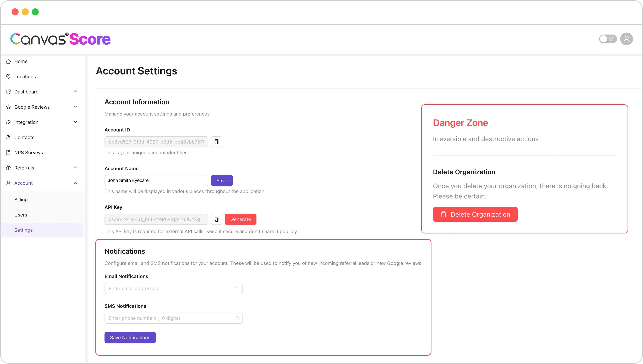Focus the Email Notifications field
Viewport: 643px width, 364px height.
point(173,288)
